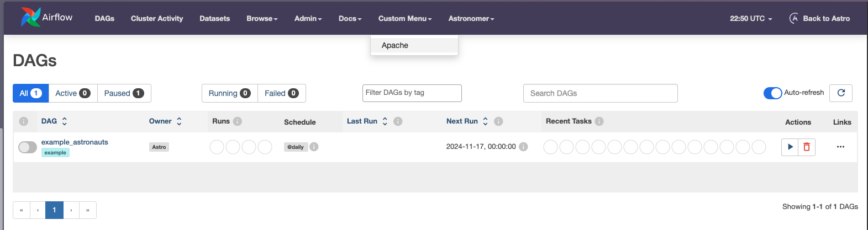The width and height of the screenshot is (868, 230).
Task: Expand the Browse dropdown menu
Action: point(262,18)
